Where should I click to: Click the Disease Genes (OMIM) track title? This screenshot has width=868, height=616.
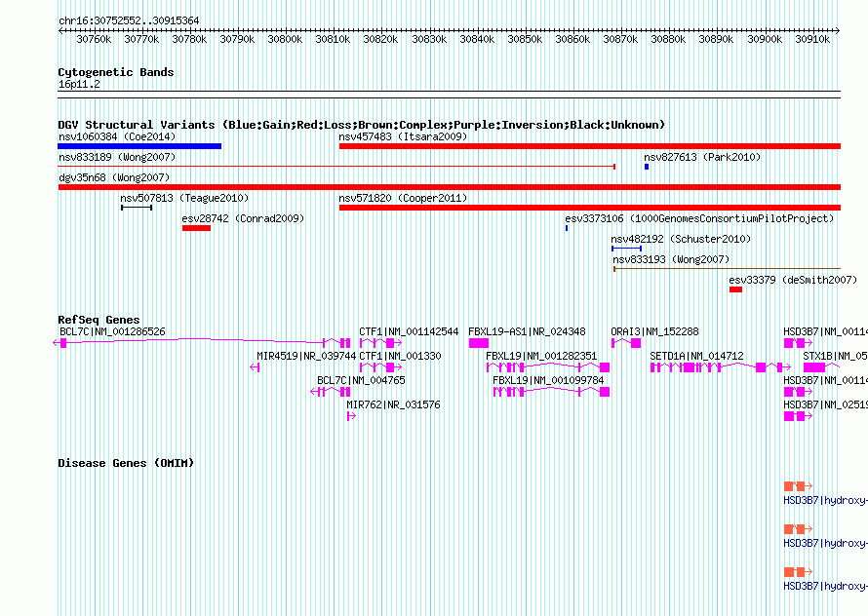click(x=126, y=463)
